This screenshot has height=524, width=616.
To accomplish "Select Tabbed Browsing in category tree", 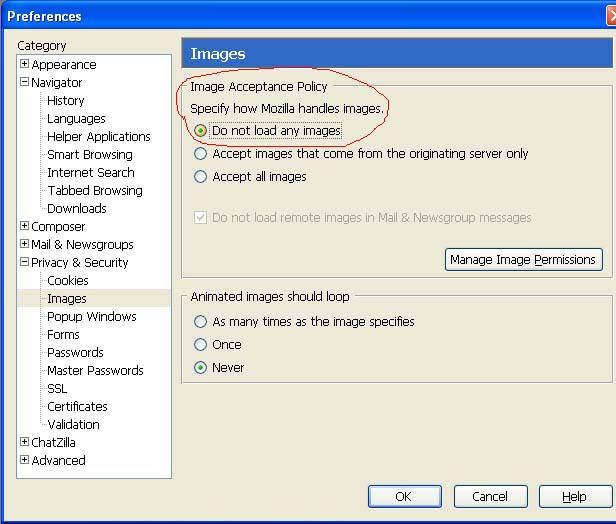I will [x=95, y=191].
